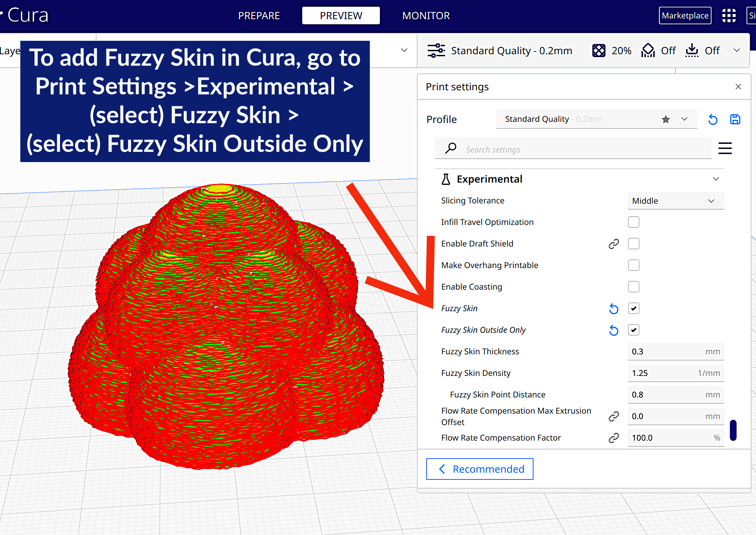Click link icon next to Flow Rate Compensation Factor
Image resolution: width=756 pixels, height=535 pixels.
coord(614,438)
